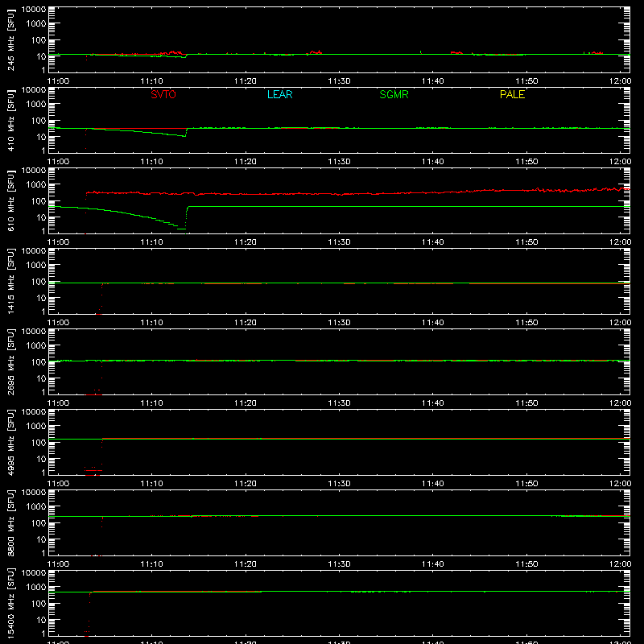
Task: Click the 11:10 tick below 610 MHz plot
Action: [151, 242]
